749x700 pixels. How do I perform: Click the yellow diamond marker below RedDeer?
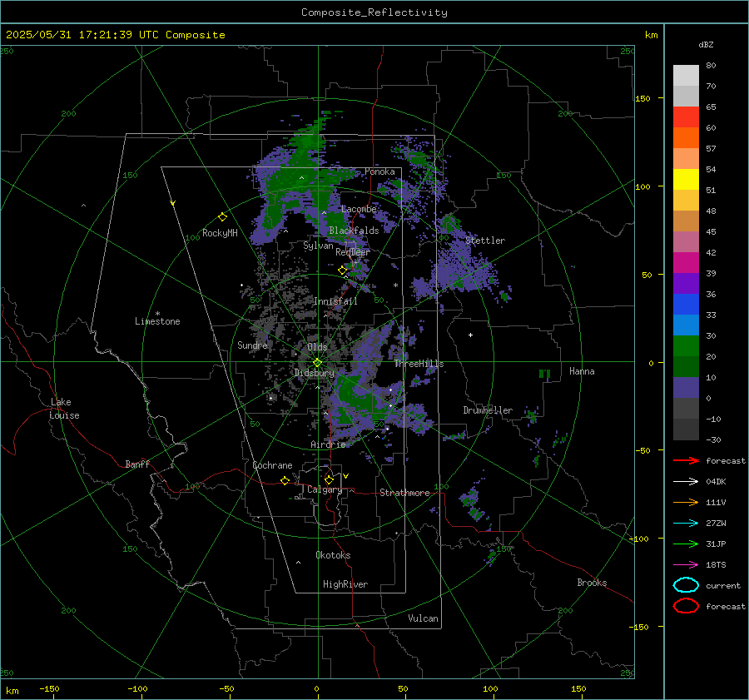click(x=342, y=271)
